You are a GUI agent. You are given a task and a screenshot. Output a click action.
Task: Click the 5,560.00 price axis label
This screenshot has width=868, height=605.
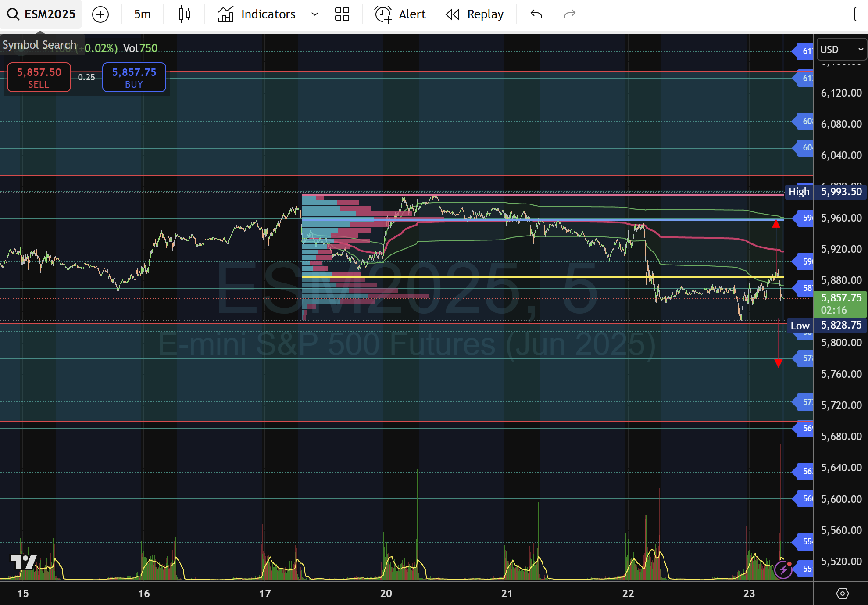841,530
